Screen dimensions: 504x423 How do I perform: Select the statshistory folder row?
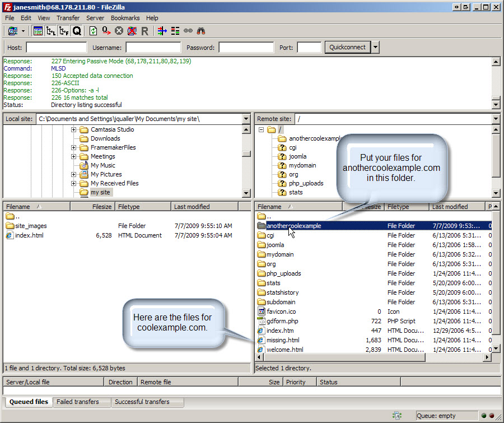(x=374, y=292)
